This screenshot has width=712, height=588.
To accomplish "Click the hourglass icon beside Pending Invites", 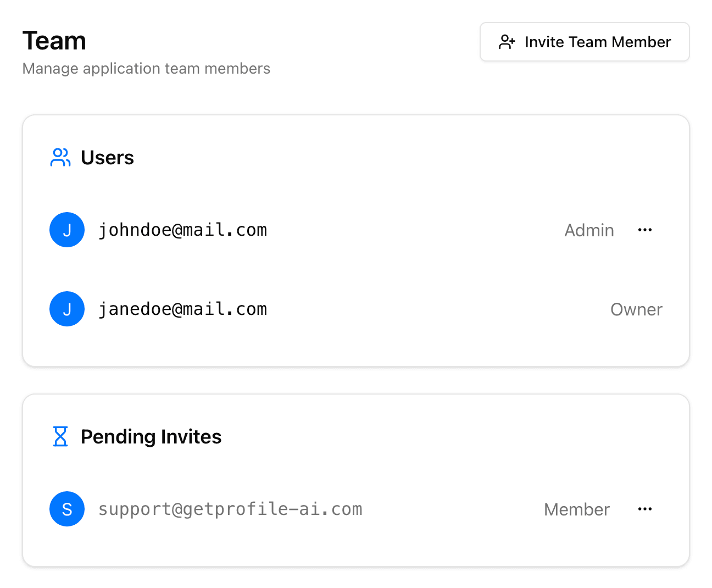I will 60,436.
